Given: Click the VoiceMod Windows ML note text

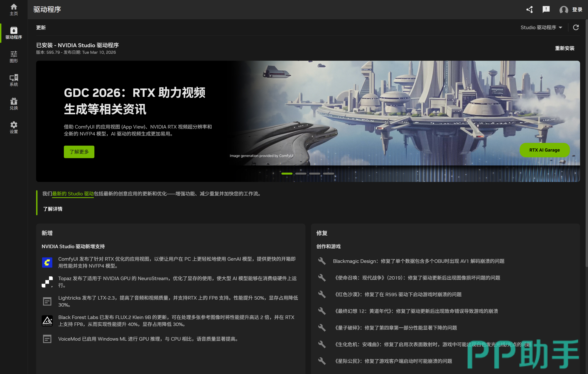Looking at the screenshot, I should point(148,339).
